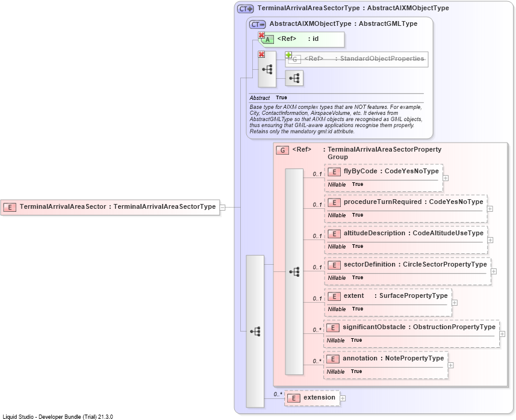Click the A attribute icon for id
The image size is (516, 420).
(268, 40)
